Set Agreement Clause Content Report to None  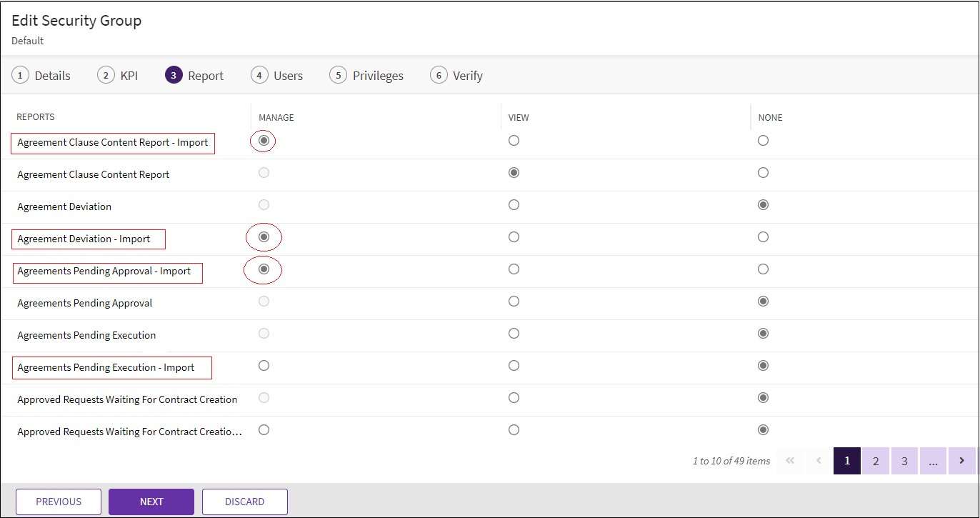pyautogui.click(x=763, y=173)
